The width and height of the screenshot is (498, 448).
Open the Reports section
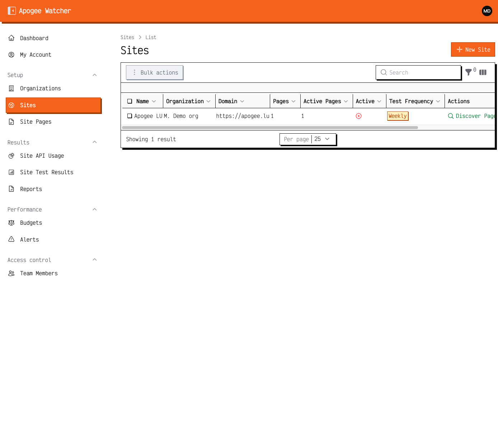click(x=53, y=189)
